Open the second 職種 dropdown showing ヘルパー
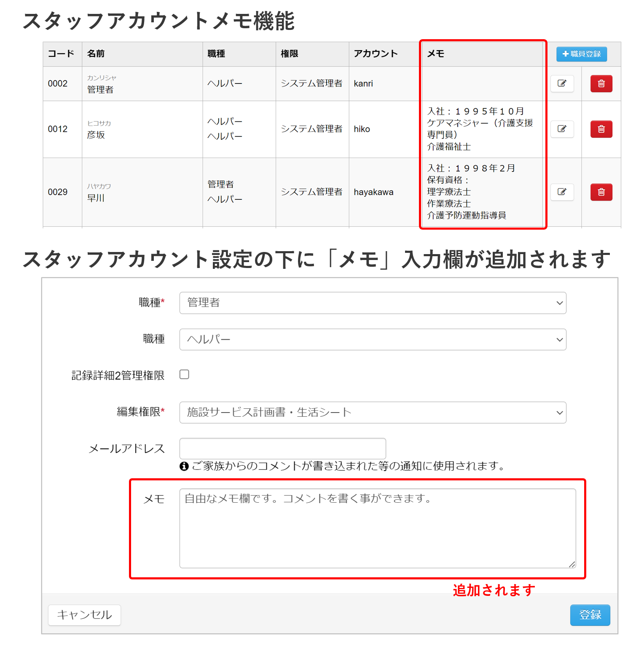 pos(373,340)
